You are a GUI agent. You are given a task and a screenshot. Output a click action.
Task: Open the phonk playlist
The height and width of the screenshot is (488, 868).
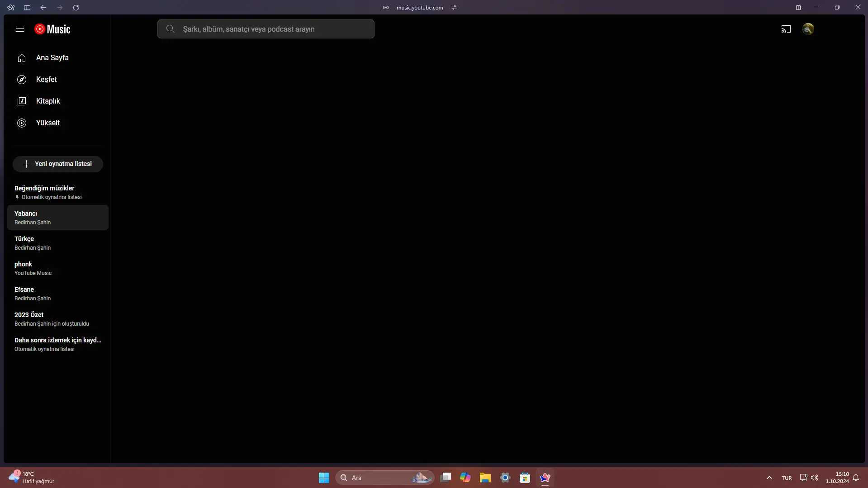click(58, 268)
